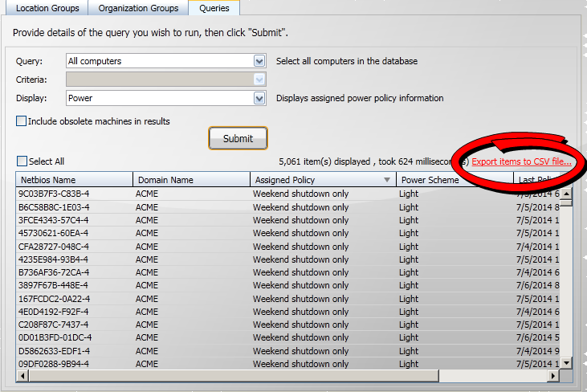The image size is (587, 392).
Task: Select the Queries tab
Action: pos(214,8)
